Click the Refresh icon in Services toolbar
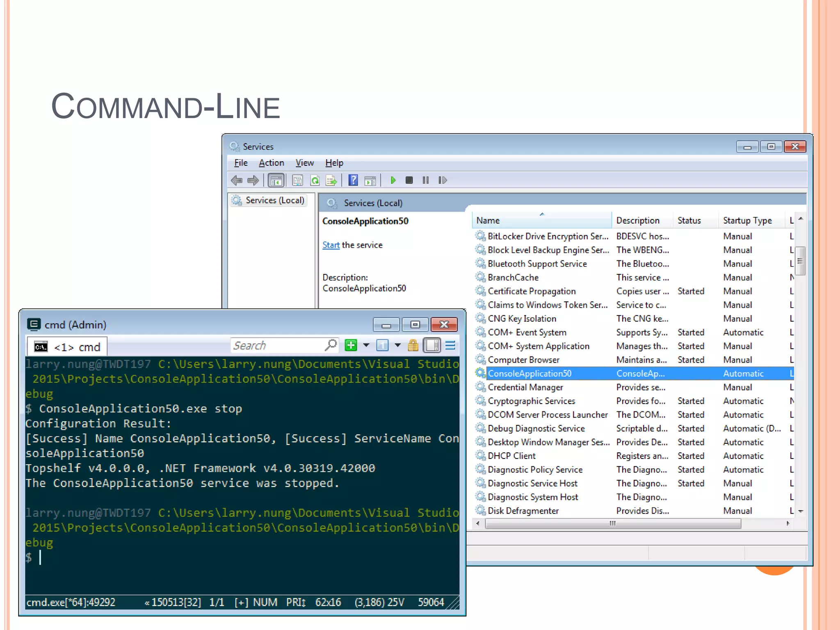Image resolution: width=840 pixels, height=630 pixels. click(315, 180)
